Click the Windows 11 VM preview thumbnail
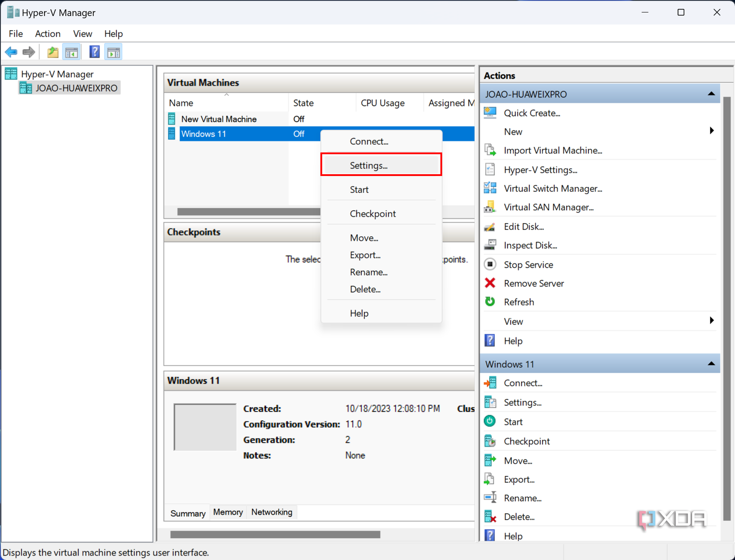 click(x=205, y=427)
